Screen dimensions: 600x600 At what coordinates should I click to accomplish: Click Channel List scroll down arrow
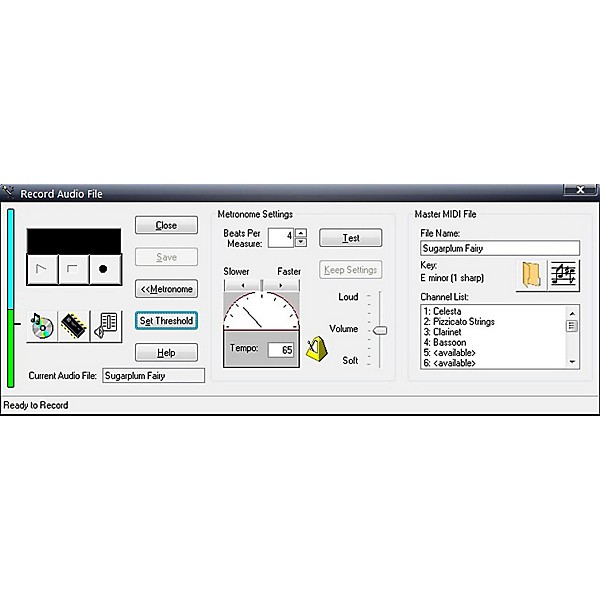572,362
